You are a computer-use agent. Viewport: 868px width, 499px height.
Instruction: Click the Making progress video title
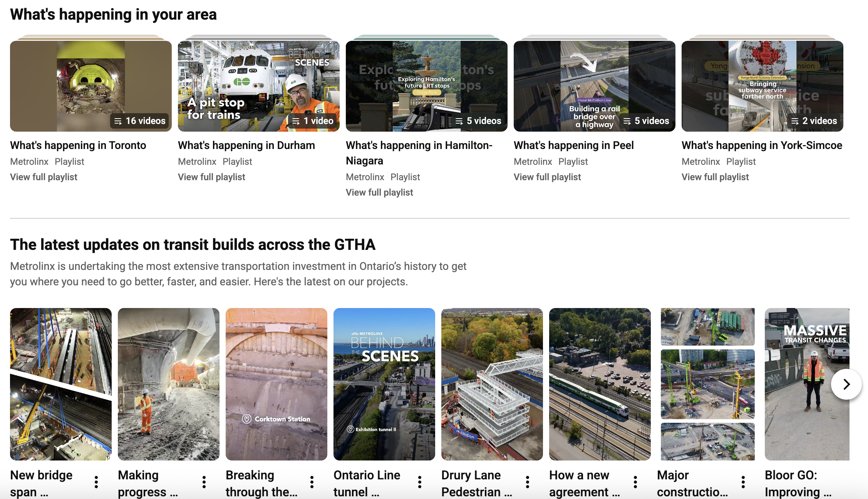(x=148, y=483)
